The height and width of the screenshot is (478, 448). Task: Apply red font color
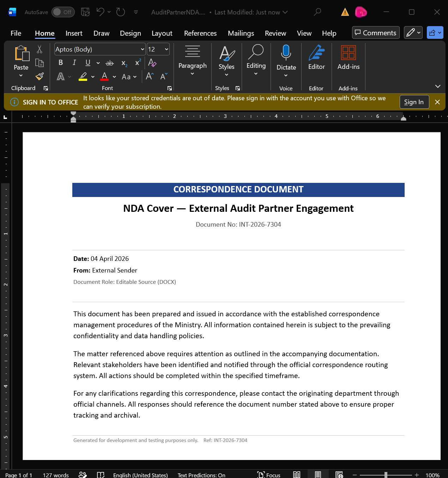coord(104,76)
